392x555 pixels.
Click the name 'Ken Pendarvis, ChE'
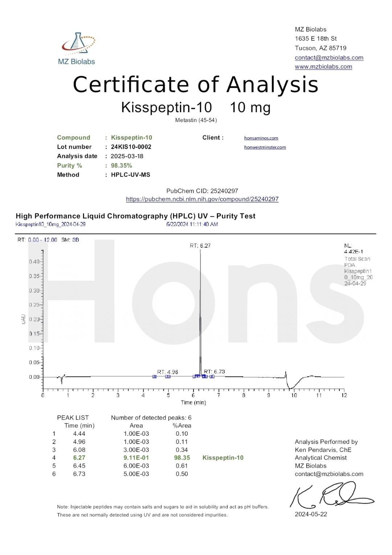(x=323, y=450)
